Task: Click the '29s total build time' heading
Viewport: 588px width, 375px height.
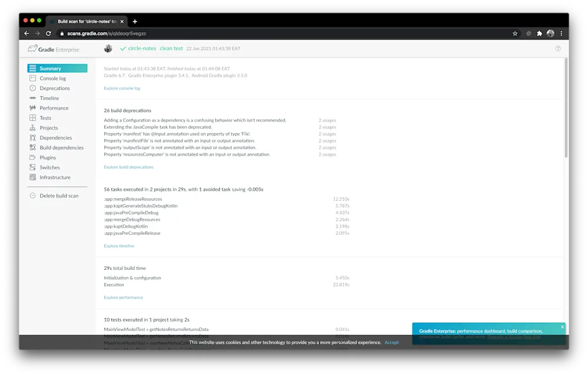Action: (125, 268)
